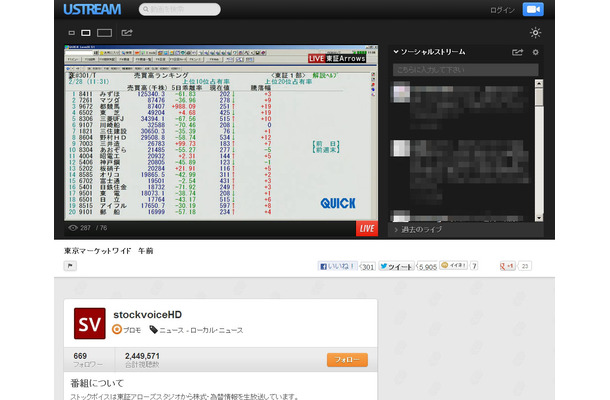610x400 pixels.
Task: Open the stockvoiceHD channel name link
Action: (147, 314)
